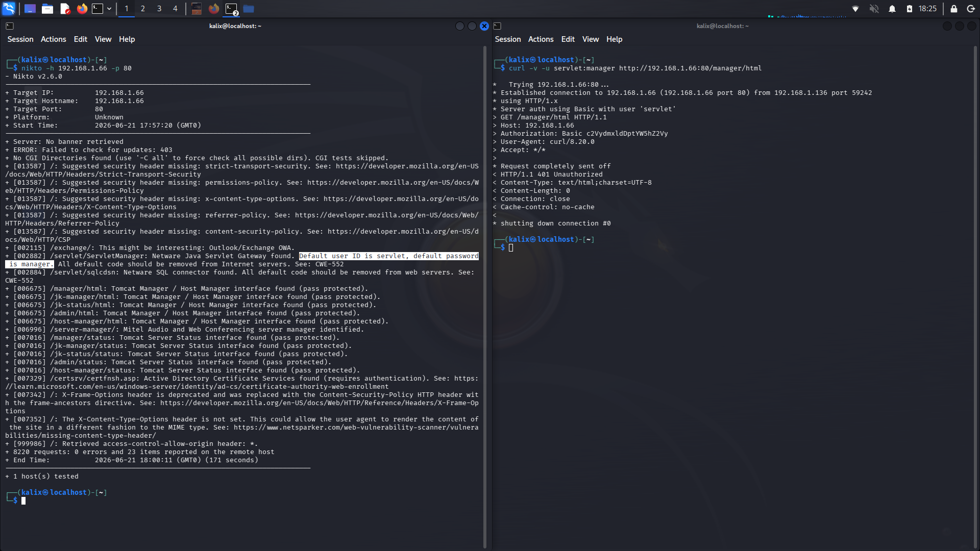Open Session menu in right terminal
Image resolution: width=980 pixels, height=551 pixels.
point(508,39)
